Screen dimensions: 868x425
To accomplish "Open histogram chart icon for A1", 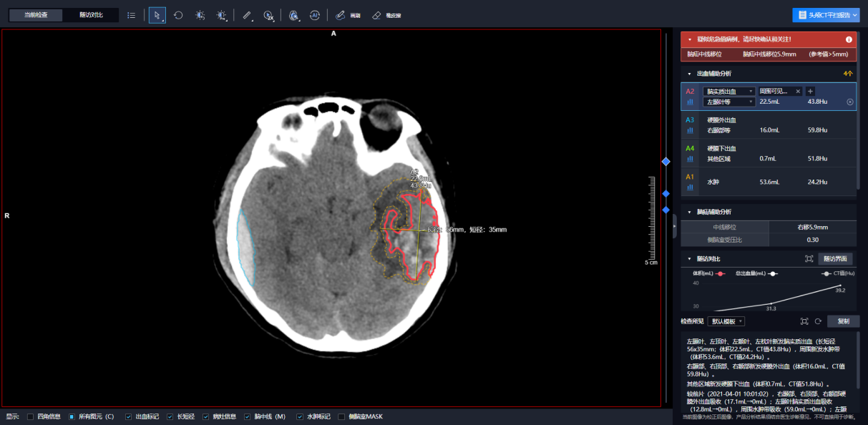I will 691,186.
